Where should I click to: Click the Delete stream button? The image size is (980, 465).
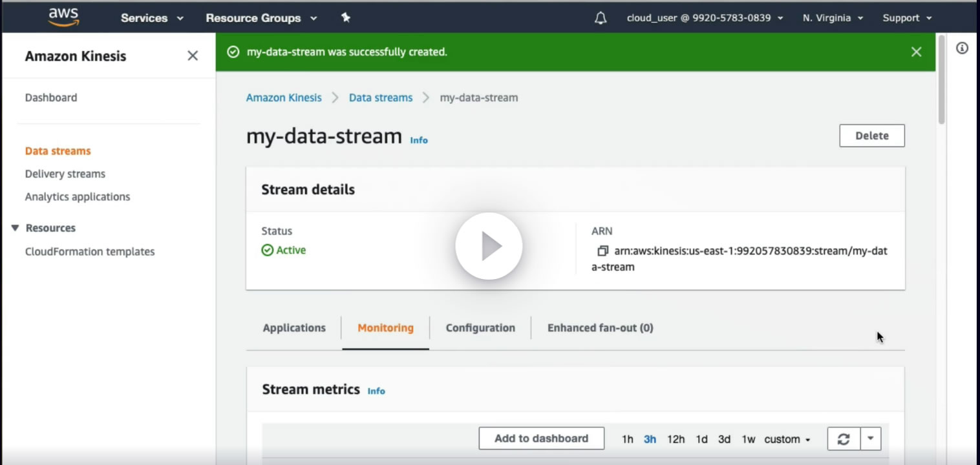pos(871,136)
